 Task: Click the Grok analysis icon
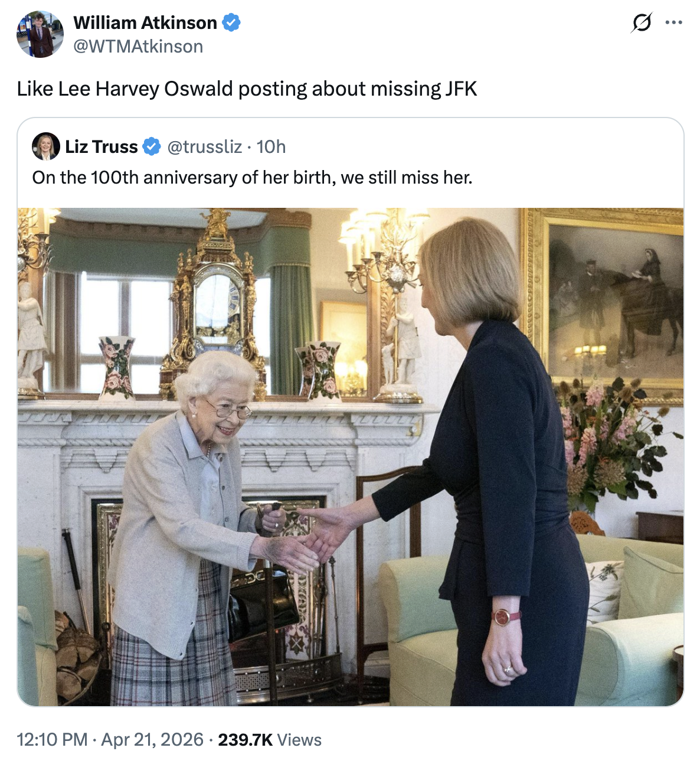pyautogui.click(x=643, y=21)
